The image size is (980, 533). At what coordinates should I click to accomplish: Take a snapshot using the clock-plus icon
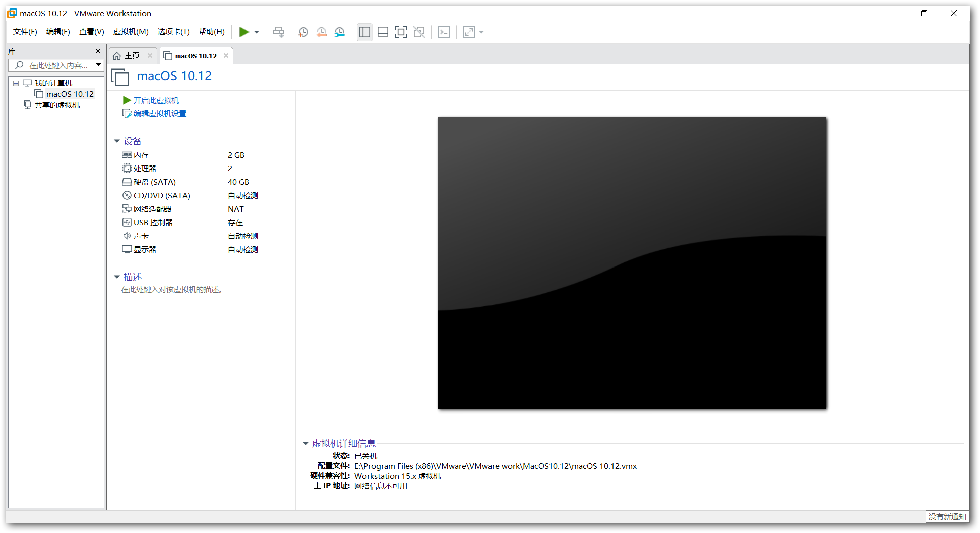303,32
